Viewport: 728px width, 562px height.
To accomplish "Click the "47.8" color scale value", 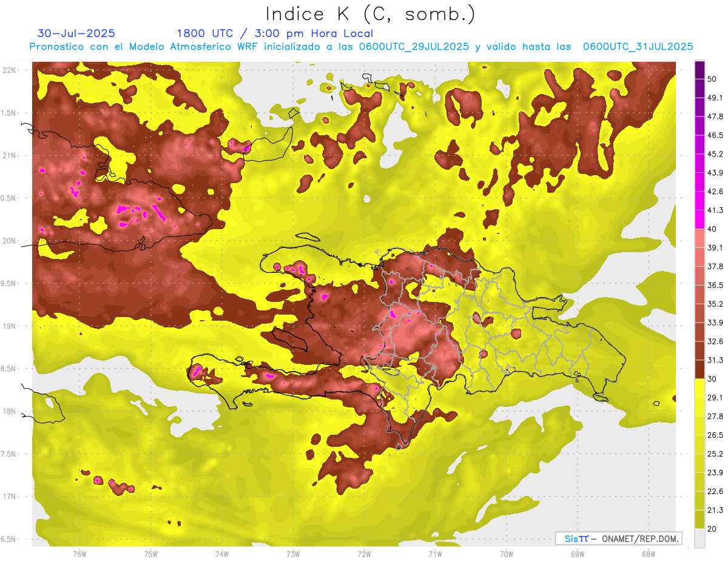I will (x=715, y=116).
